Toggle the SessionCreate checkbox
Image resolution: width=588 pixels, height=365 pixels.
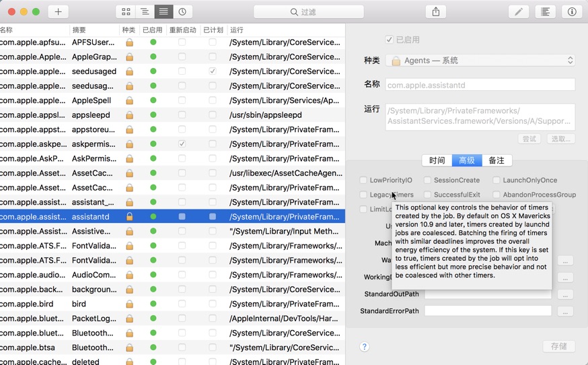coord(427,180)
